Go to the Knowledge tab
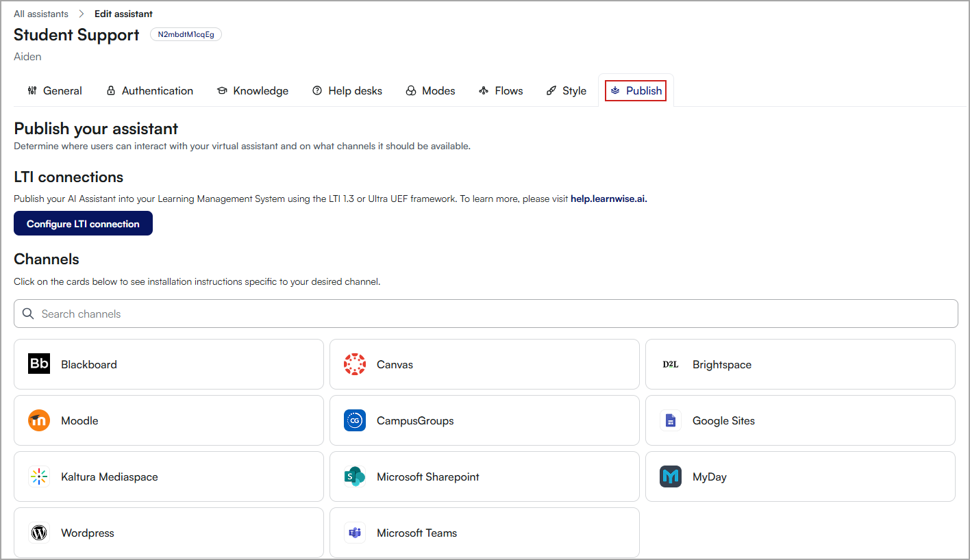Image resolution: width=970 pixels, height=560 pixels. tap(253, 90)
